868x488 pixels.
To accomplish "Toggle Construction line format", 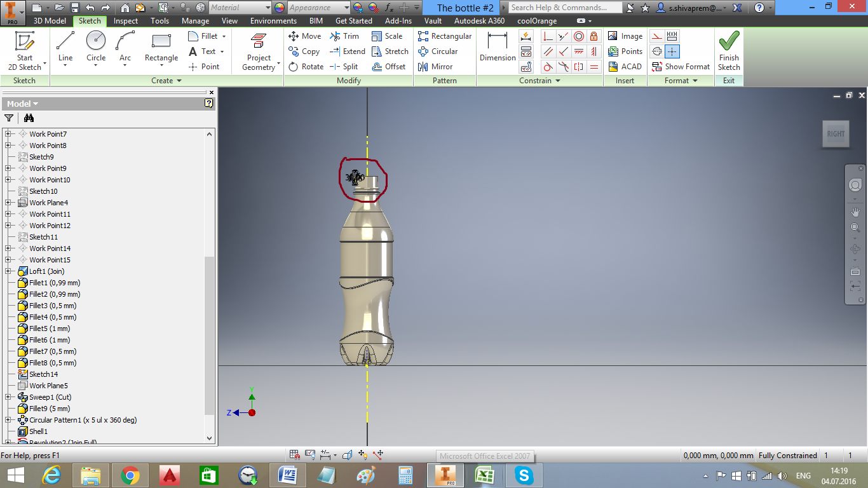I will 657,36.
